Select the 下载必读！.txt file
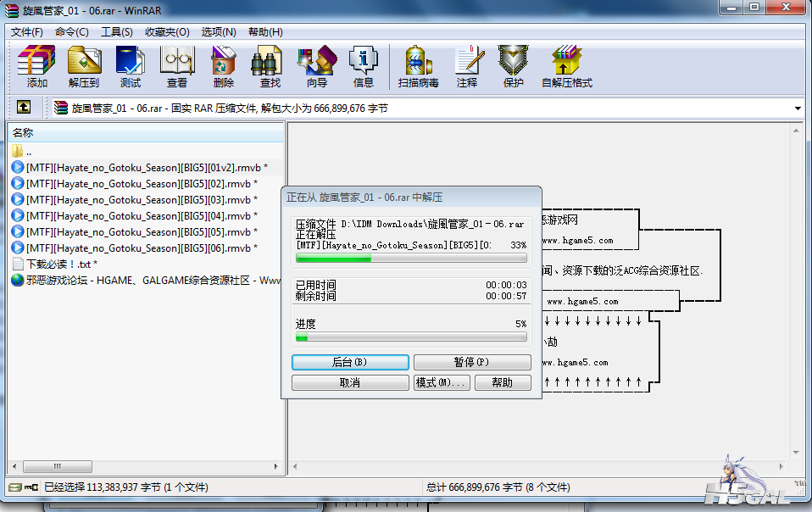Screen dimensions: 812x512 coord(58,264)
